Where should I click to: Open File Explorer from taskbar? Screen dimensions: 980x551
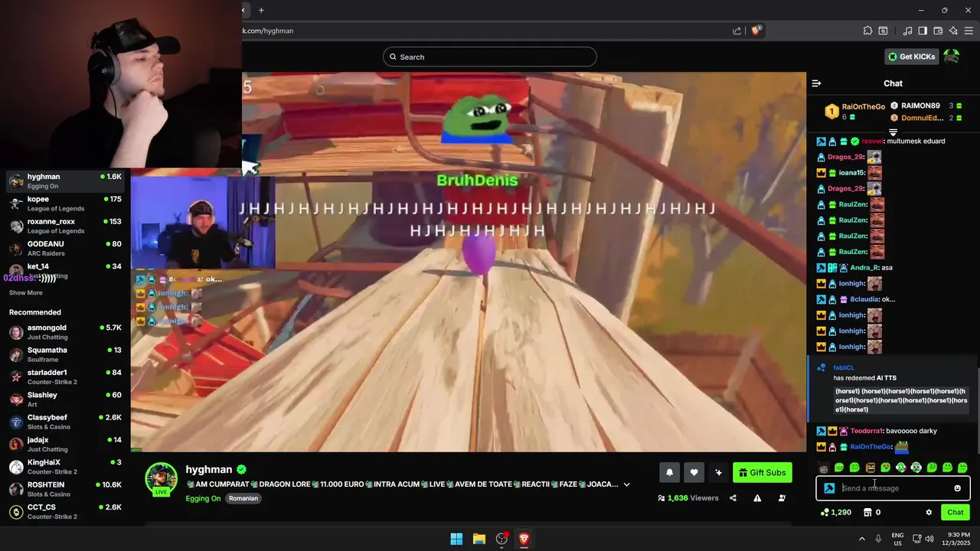pyautogui.click(x=479, y=539)
